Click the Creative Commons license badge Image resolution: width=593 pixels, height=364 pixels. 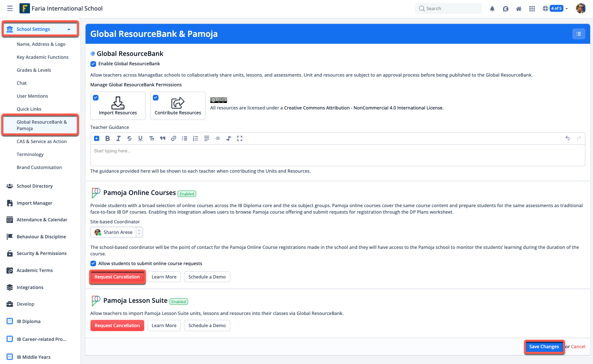pyautogui.click(x=218, y=100)
